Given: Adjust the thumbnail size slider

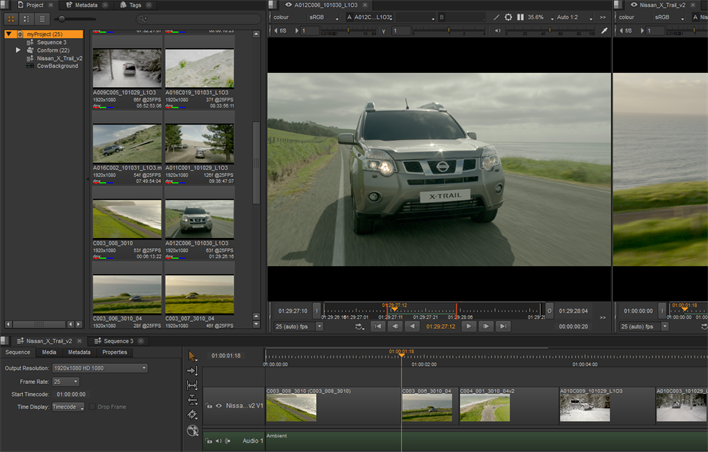Looking at the screenshot, I should 62,19.
